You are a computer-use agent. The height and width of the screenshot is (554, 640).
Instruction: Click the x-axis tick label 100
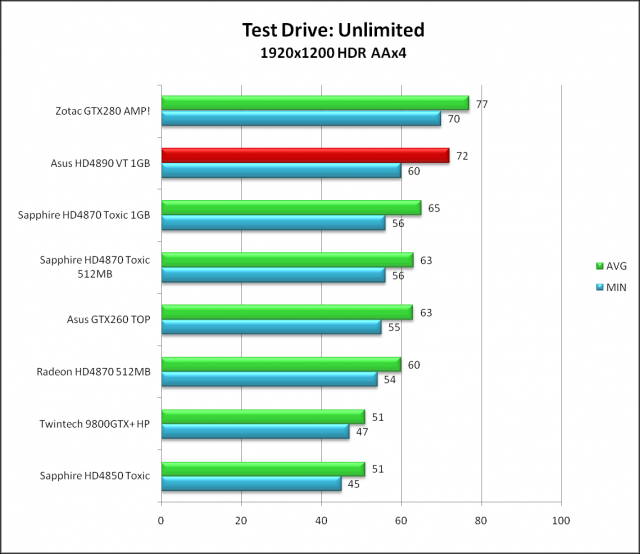coord(561,521)
